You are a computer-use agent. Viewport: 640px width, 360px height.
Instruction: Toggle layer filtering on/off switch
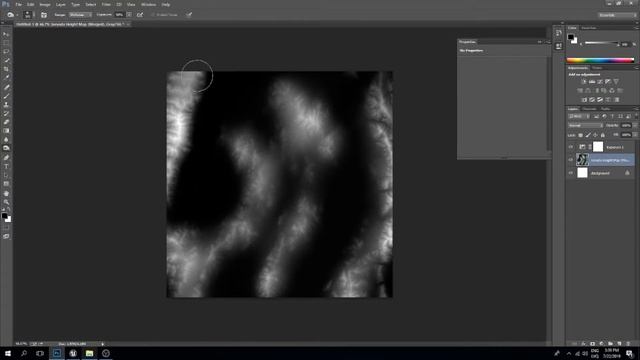[x=636, y=116]
